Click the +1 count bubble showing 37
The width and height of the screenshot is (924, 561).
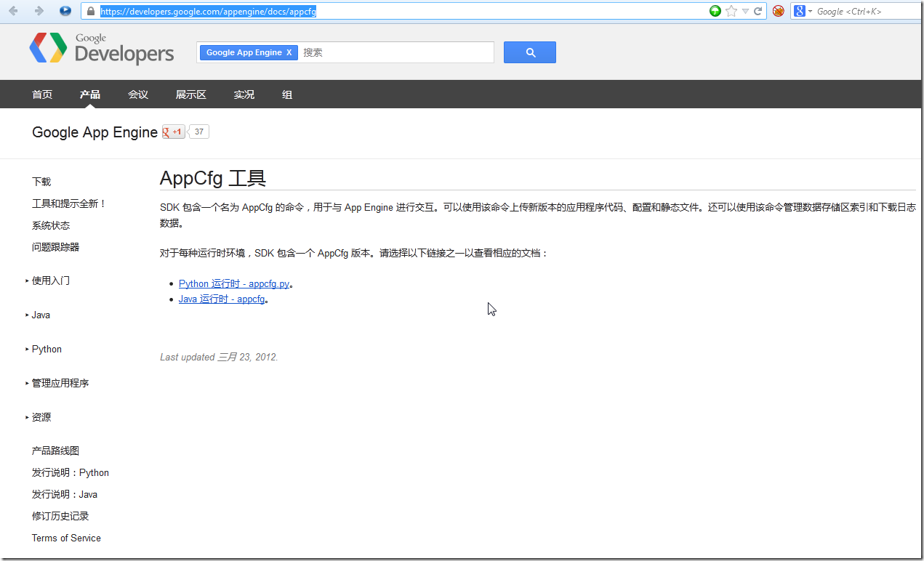tap(199, 132)
